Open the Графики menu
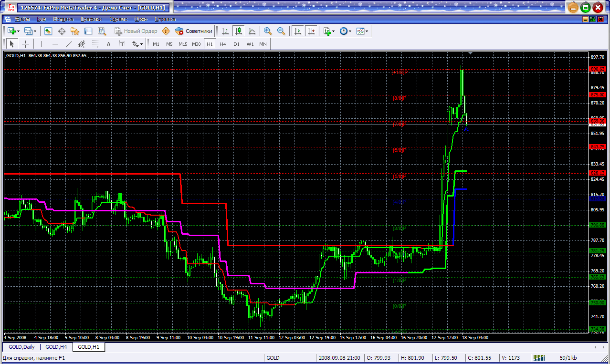The image size is (610, 364). (92, 19)
